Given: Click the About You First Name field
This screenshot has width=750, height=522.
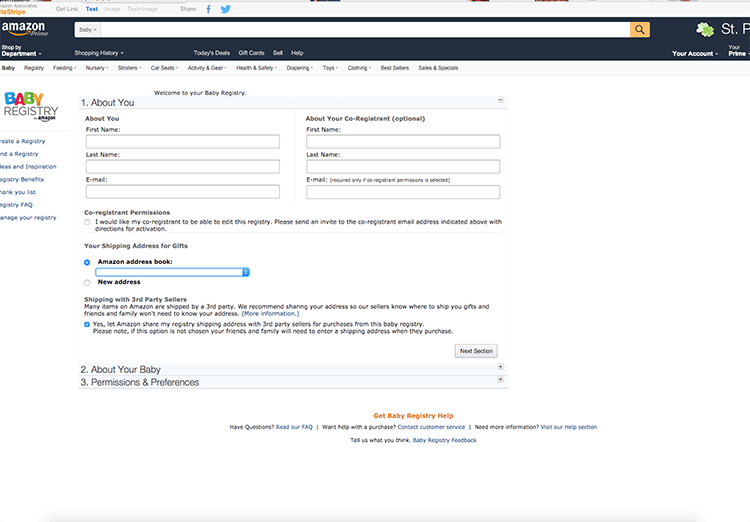Looking at the screenshot, I should pyautogui.click(x=182, y=141).
